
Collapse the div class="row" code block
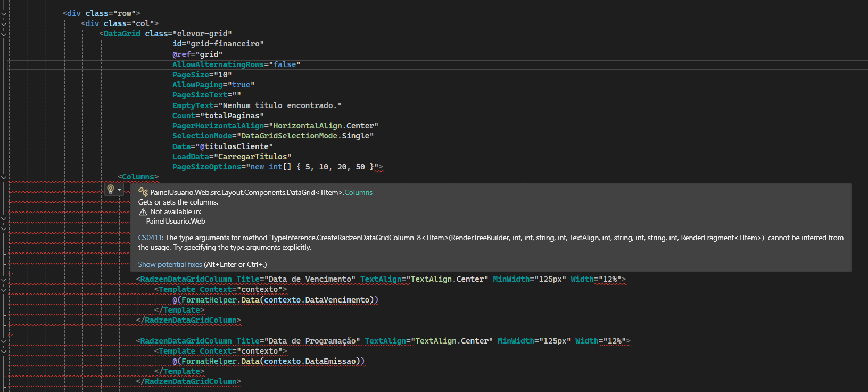coord(4,13)
